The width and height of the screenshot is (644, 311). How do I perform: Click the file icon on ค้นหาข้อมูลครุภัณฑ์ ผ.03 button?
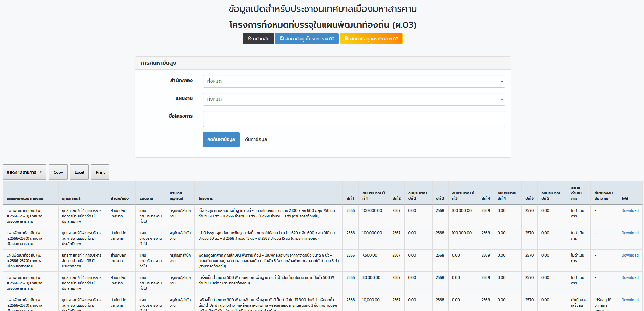(347, 38)
